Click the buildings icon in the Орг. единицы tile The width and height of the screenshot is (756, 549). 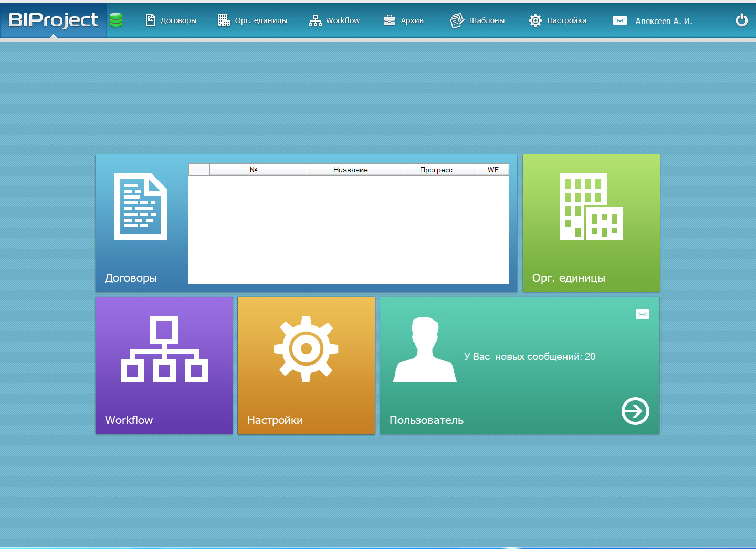pos(591,206)
